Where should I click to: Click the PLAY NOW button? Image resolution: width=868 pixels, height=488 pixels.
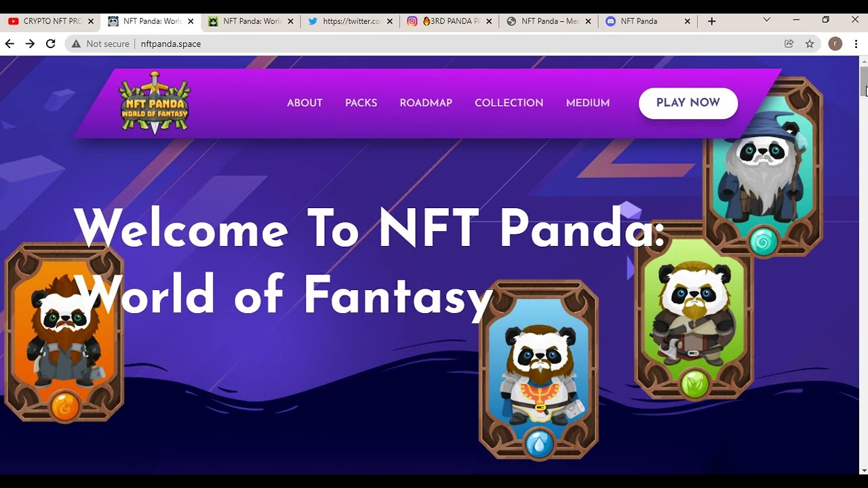tap(688, 103)
